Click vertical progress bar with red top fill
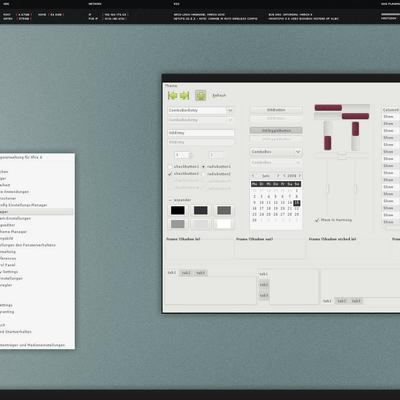Viewport: 400px width, 400px height. pyautogui.click(x=355, y=136)
